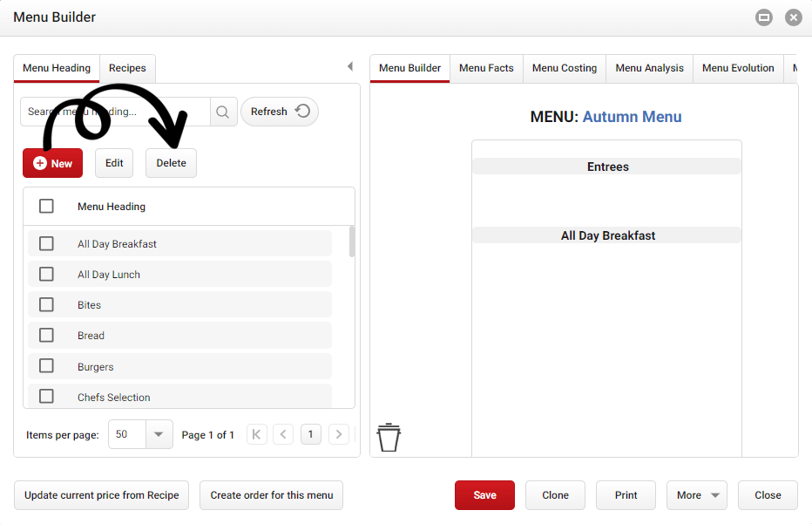The image size is (812, 524).
Task: Open the Menu Analysis tab
Action: [x=649, y=68]
